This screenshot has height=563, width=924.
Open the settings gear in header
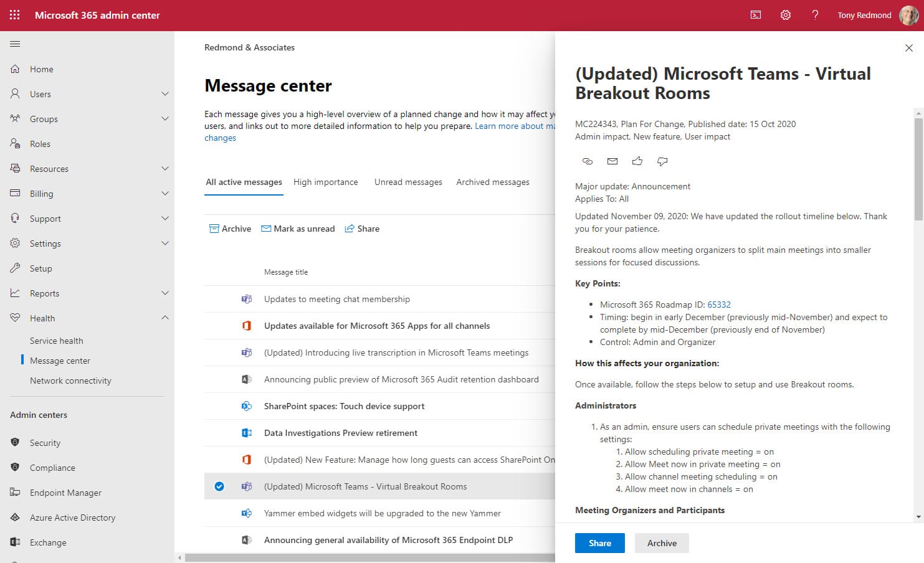[786, 15]
